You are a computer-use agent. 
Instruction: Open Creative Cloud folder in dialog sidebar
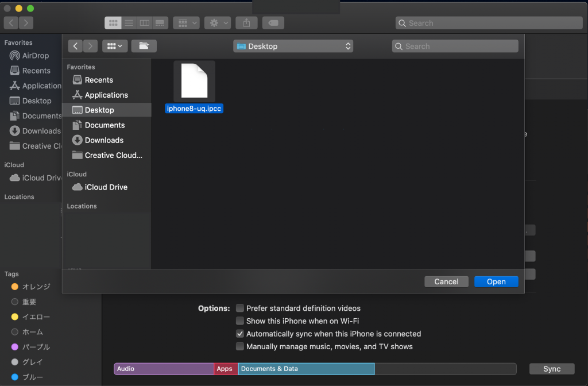coord(107,155)
